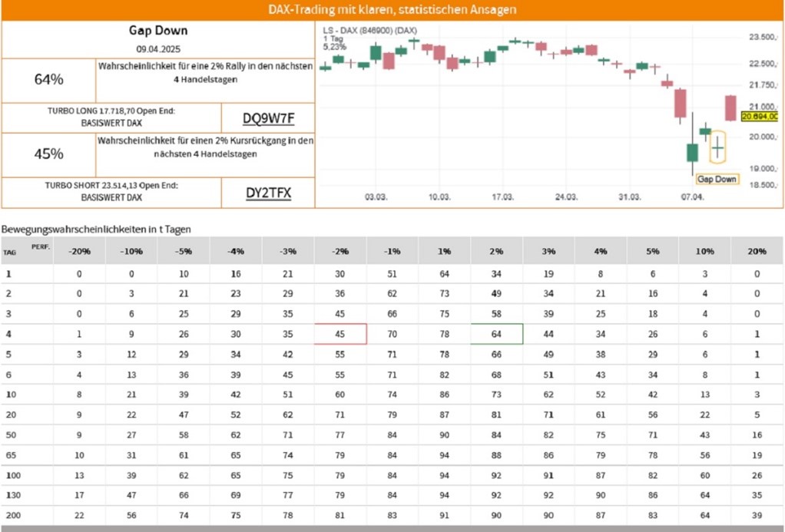The width and height of the screenshot is (785, 532).
Task: Open the DQ9W7F turbo long link
Action: coord(268,118)
